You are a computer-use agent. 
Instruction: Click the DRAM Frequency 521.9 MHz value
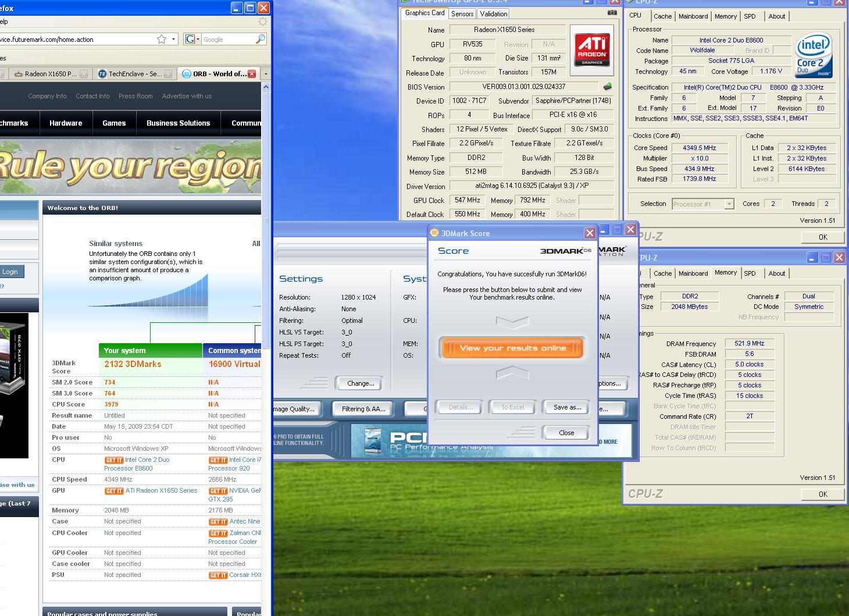coord(749,344)
